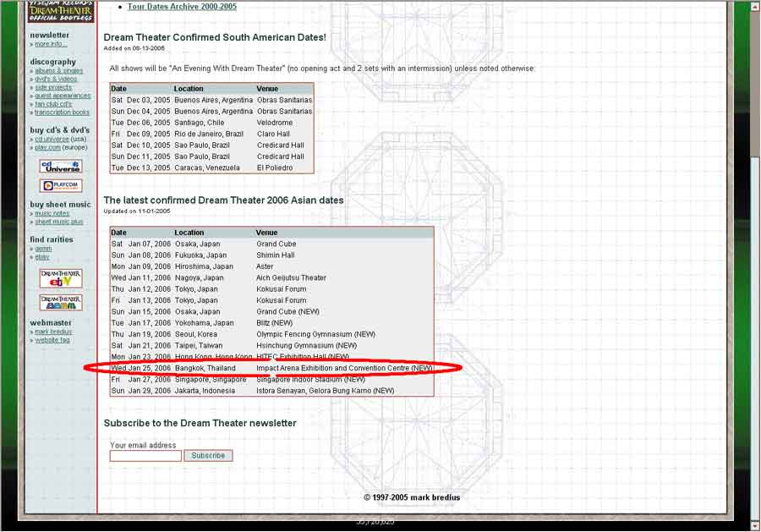Click the 'Santiago, Chile' location cell
761x532 pixels.
coord(200,123)
